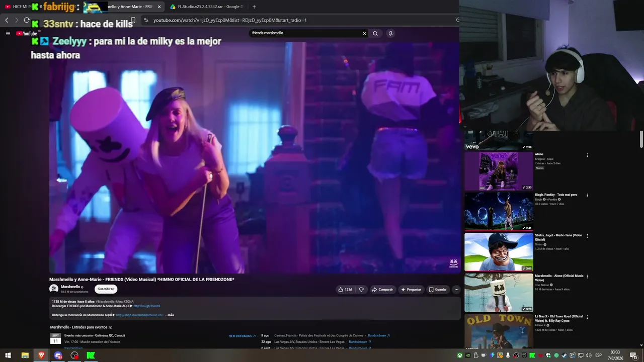Open the Marshmello channel avatar
Screen dimensions: 644x362
[x=54, y=289]
